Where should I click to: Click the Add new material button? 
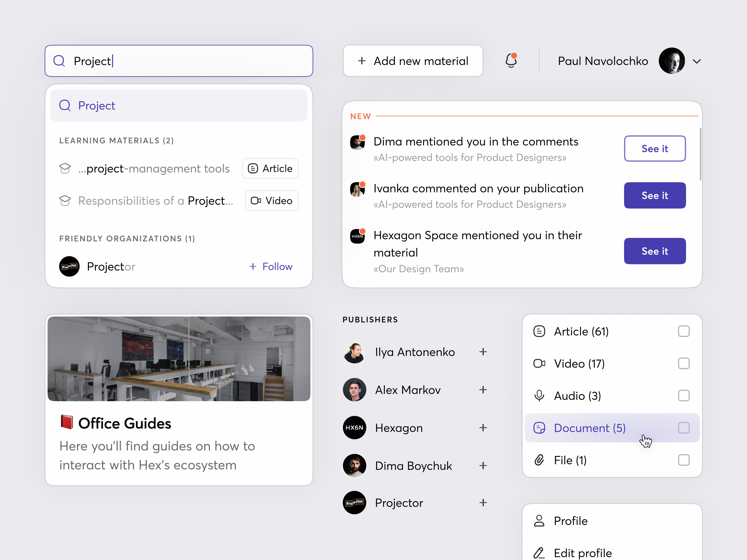(x=413, y=61)
